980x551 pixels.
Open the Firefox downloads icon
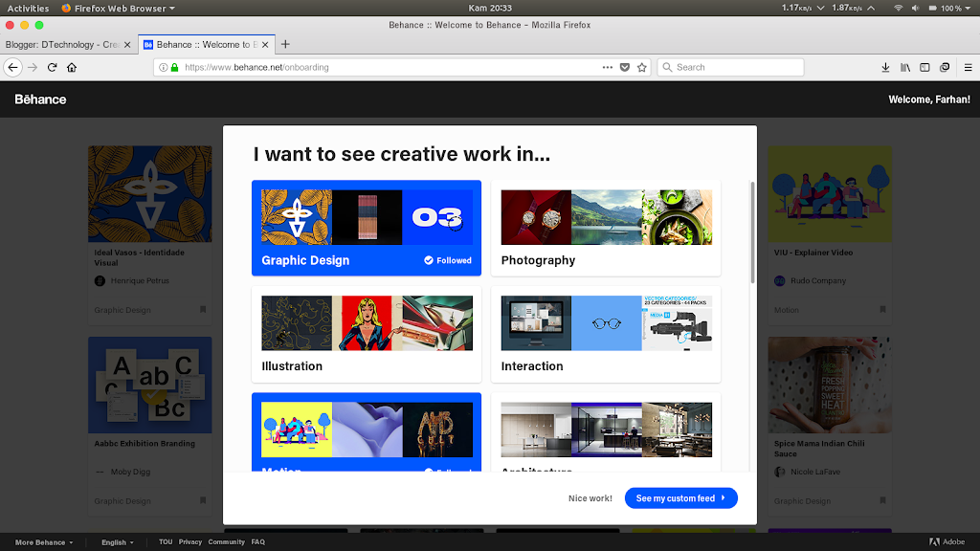[885, 67]
